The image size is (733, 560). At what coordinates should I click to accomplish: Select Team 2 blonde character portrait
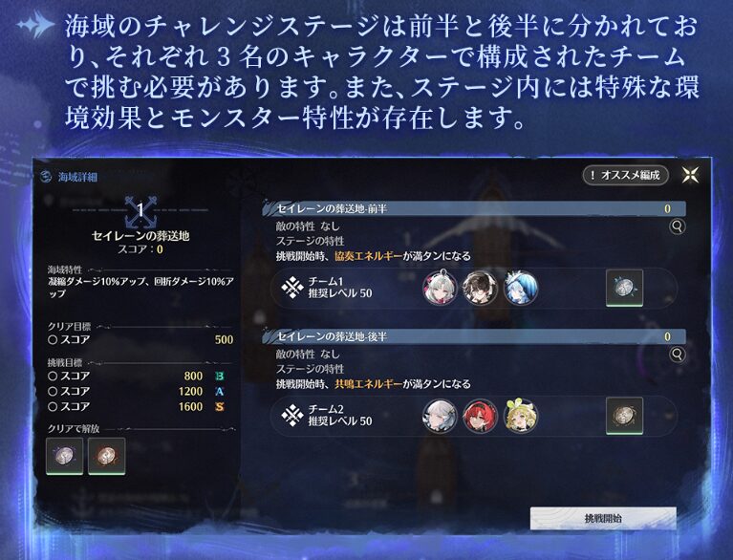pos(521,415)
